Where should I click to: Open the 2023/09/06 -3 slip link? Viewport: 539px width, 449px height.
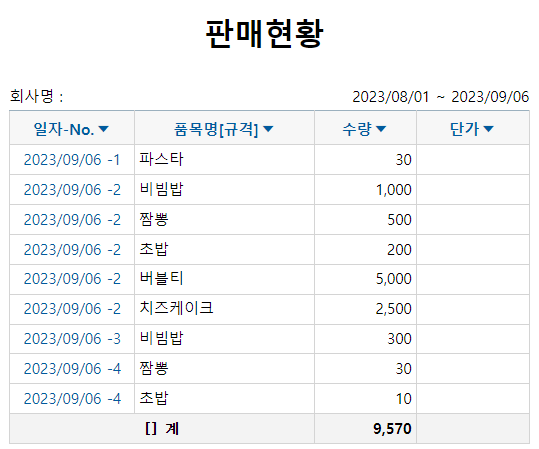pyautogui.click(x=72, y=339)
